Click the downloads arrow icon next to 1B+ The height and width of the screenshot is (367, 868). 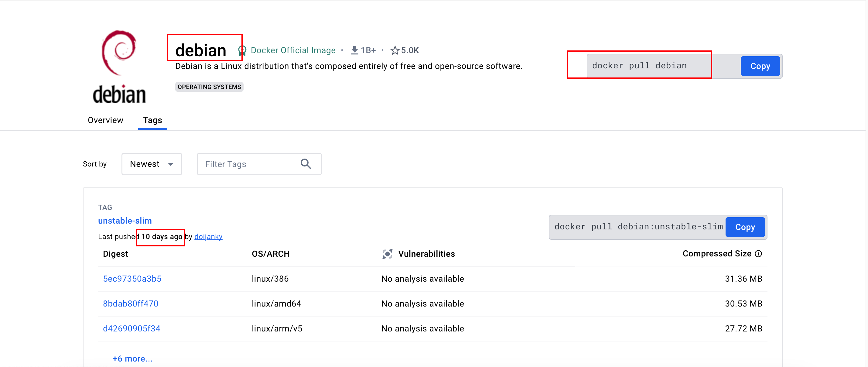pos(354,50)
